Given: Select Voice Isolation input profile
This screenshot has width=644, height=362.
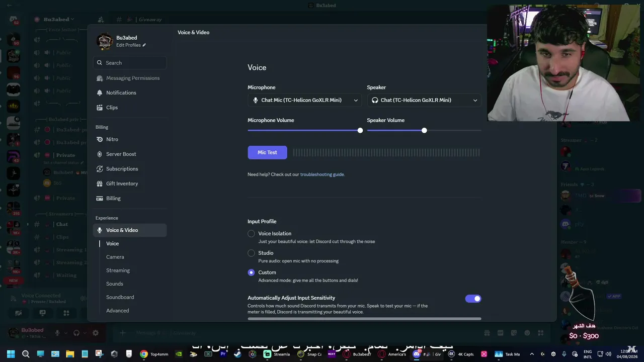Looking at the screenshot, I should (x=251, y=234).
